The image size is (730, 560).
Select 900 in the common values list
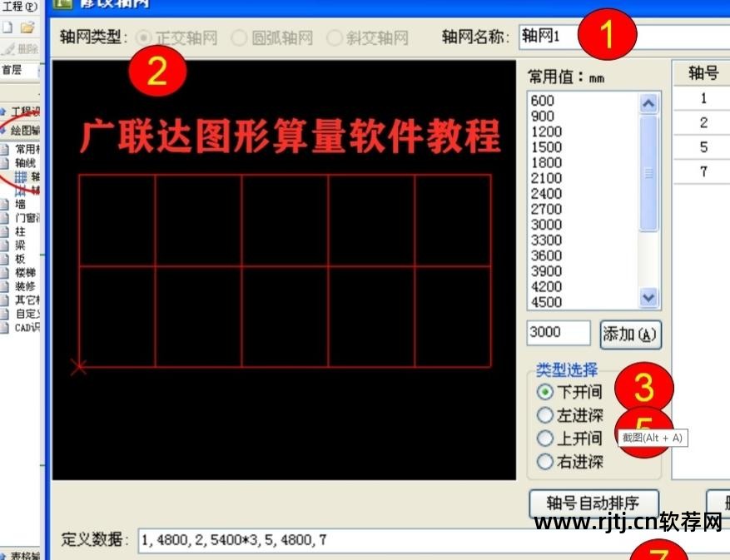pos(543,116)
